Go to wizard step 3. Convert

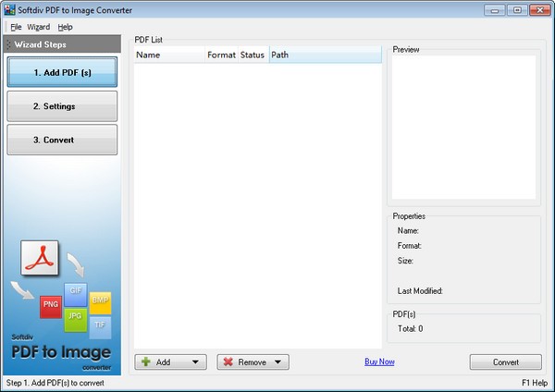pos(62,140)
